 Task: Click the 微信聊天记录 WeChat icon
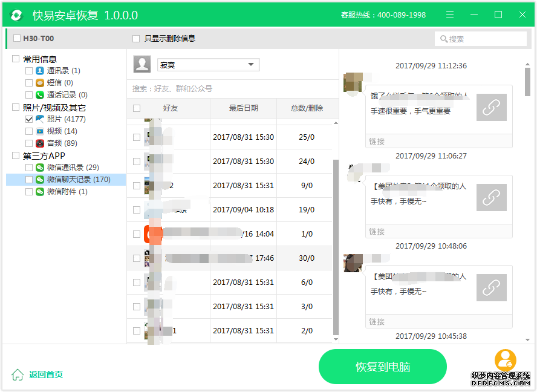pyautogui.click(x=40, y=180)
